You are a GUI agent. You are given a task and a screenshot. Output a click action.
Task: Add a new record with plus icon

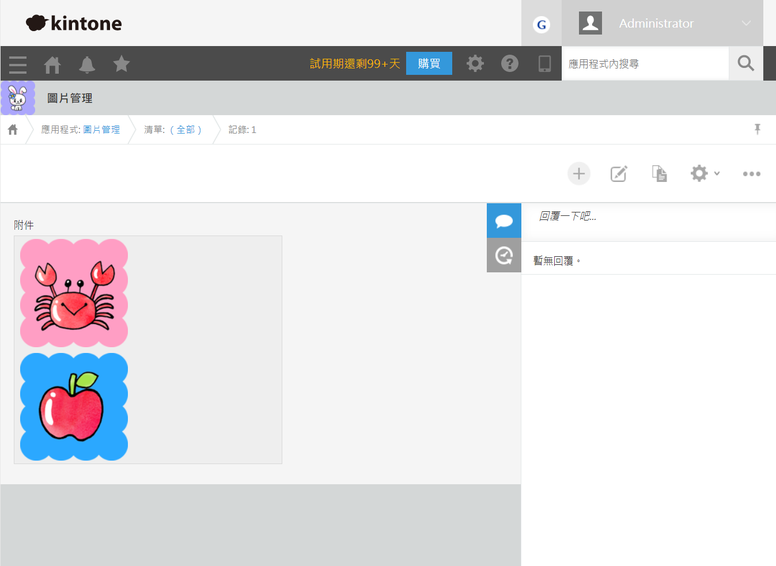pos(579,173)
